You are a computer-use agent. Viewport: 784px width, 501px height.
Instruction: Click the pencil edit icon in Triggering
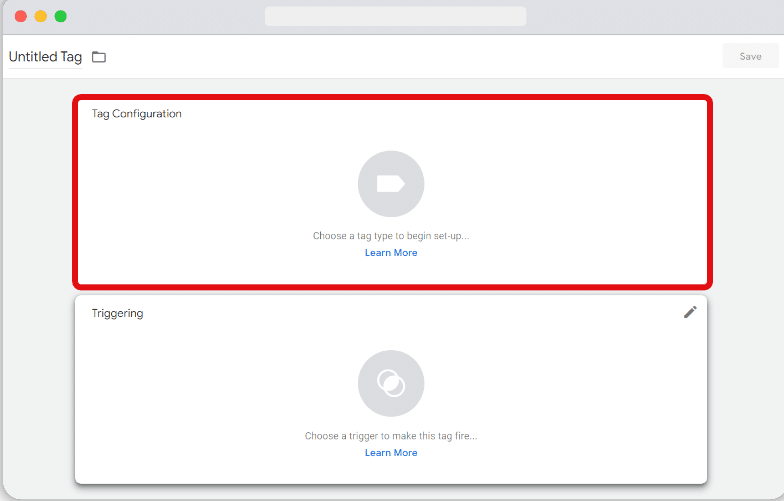690,312
